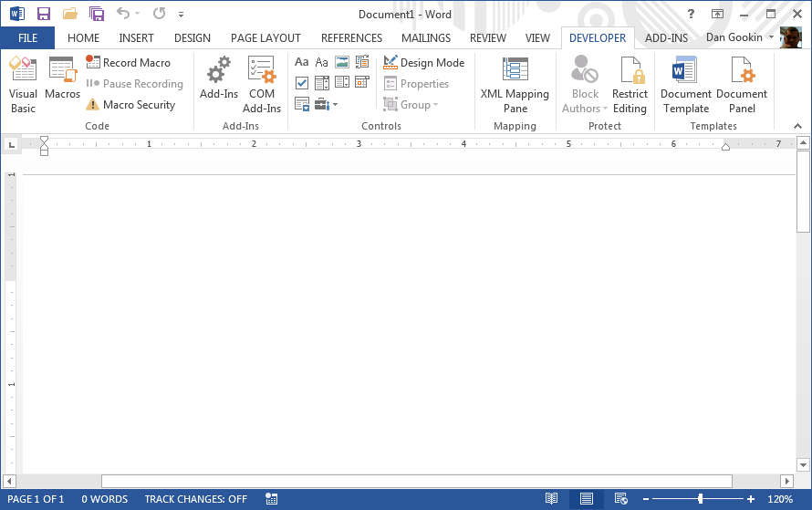
Task: Switch to MAILINGS tab
Action: [426, 37]
